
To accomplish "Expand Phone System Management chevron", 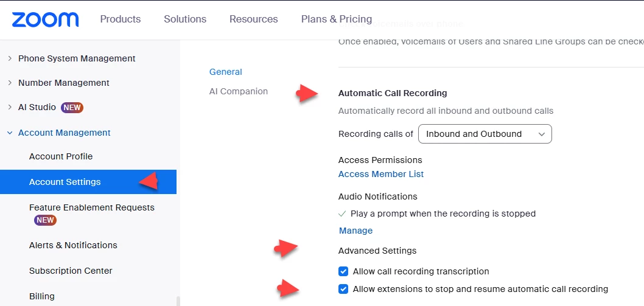I will pyautogui.click(x=10, y=59).
